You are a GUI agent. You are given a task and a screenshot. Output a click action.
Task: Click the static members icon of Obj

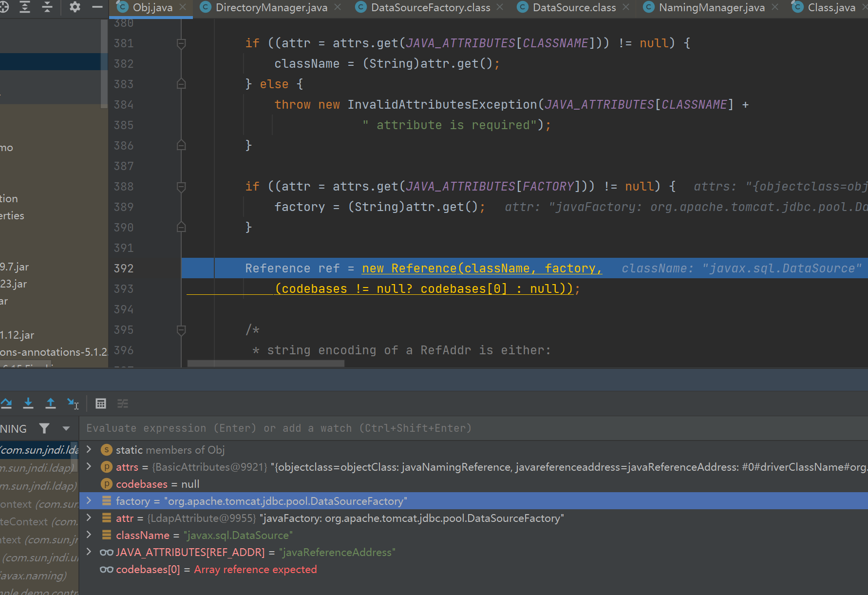[x=106, y=450]
